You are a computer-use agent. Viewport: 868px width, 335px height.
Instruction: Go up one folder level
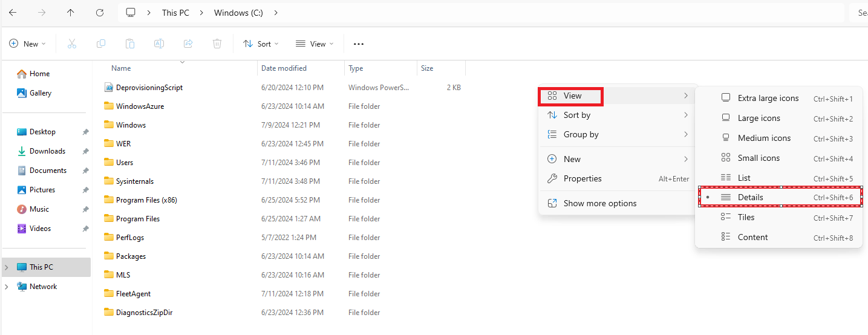[71, 12]
